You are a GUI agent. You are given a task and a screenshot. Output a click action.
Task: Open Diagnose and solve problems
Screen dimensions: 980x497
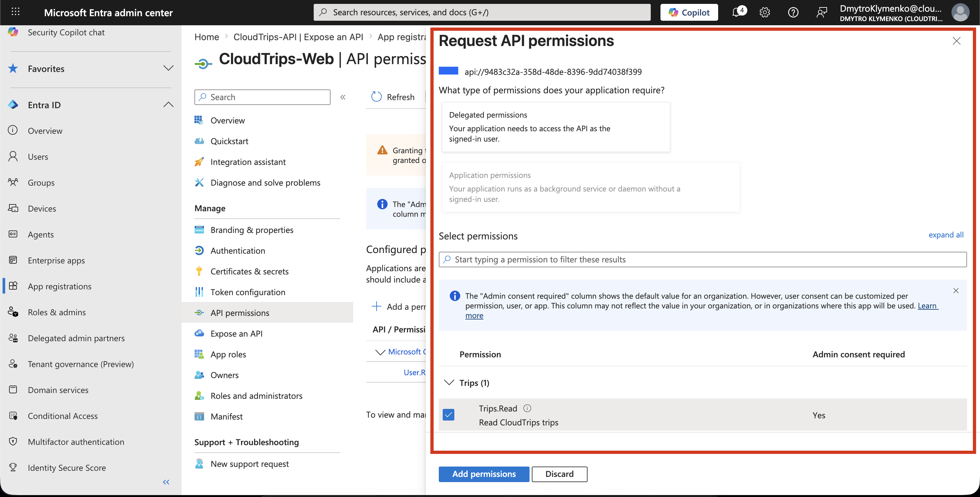(x=265, y=182)
